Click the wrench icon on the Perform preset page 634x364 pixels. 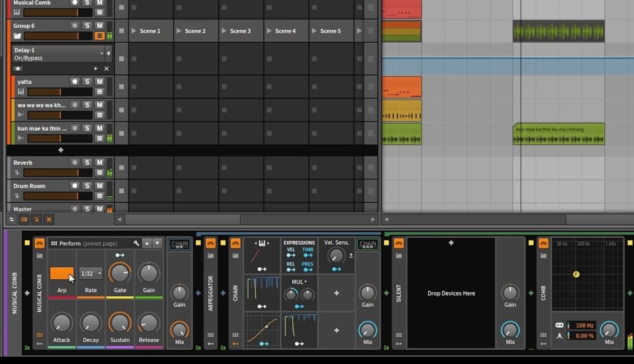point(136,243)
